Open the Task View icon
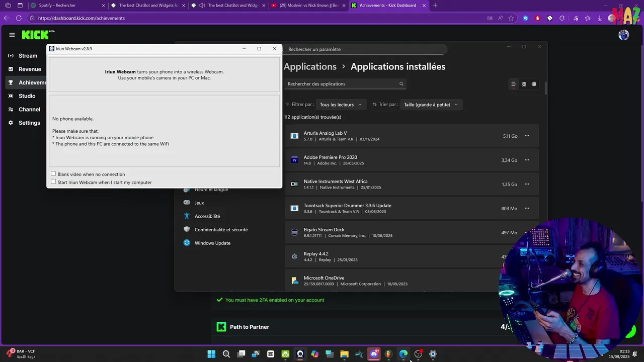The height and width of the screenshot is (362, 644). (241, 354)
